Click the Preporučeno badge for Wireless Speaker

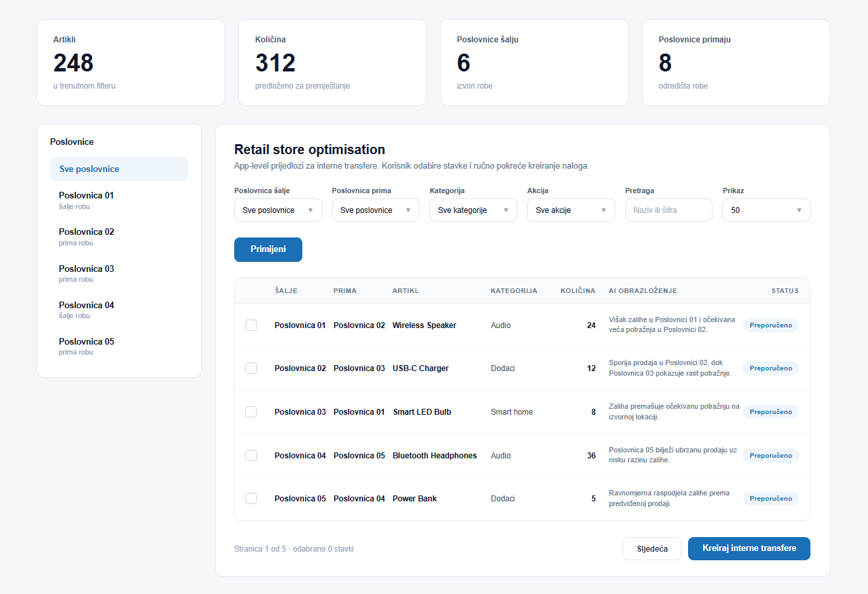[x=771, y=325]
